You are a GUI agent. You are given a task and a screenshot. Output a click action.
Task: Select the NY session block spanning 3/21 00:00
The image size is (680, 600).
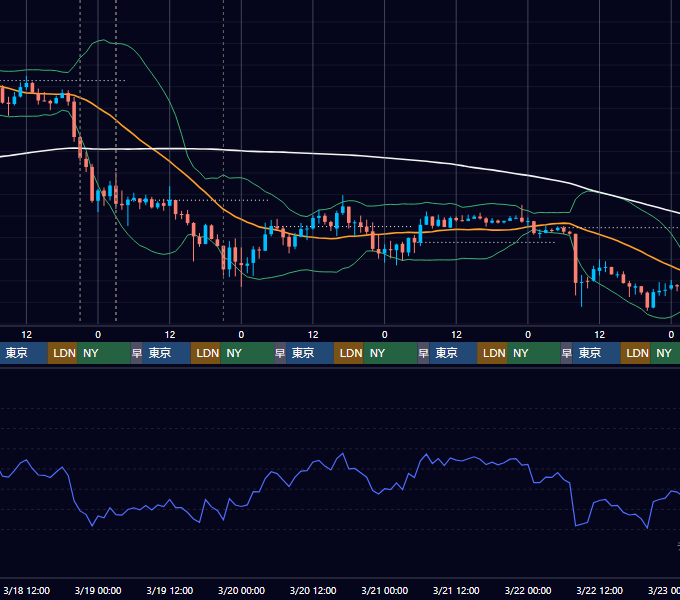coord(390,353)
